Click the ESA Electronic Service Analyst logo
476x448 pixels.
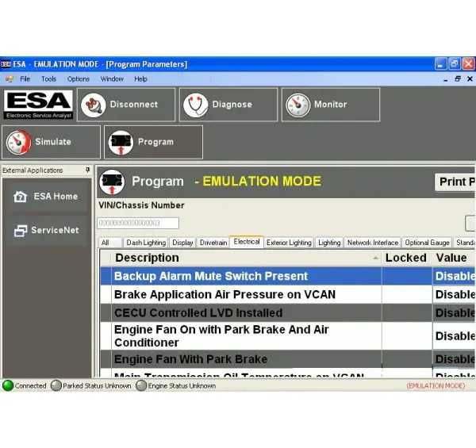[38, 105]
